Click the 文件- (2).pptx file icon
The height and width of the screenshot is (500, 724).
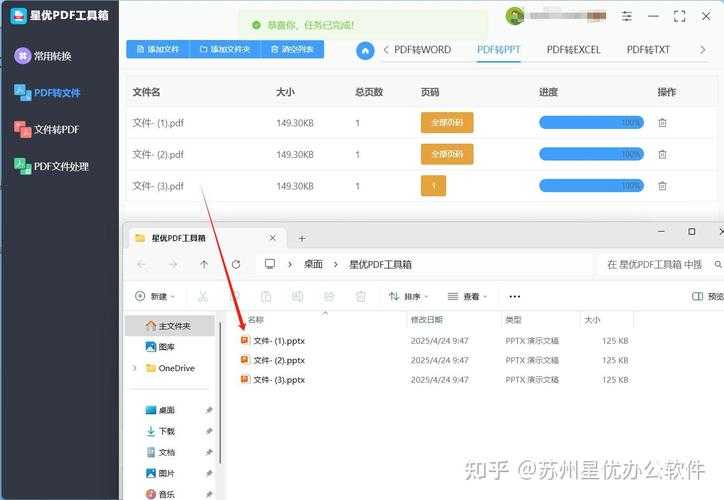(x=246, y=360)
